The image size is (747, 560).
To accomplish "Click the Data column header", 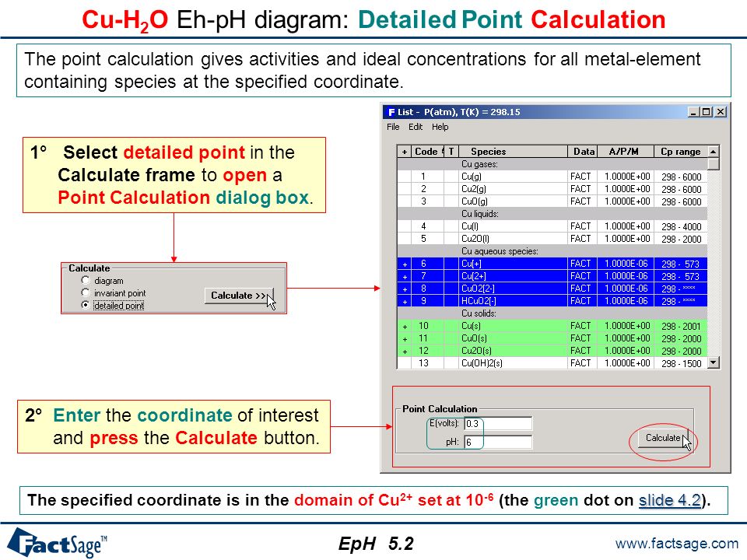I will click(x=582, y=152).
